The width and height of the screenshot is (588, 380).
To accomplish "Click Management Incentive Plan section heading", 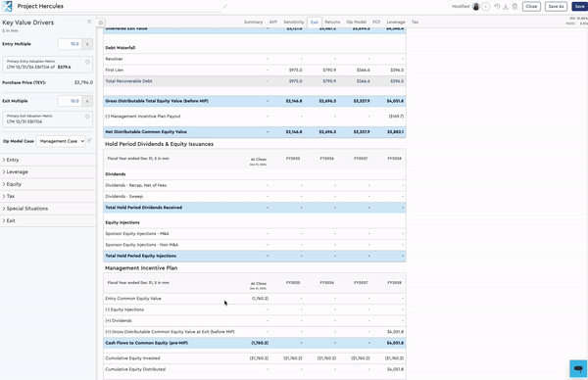I will [x=141, y=268].
